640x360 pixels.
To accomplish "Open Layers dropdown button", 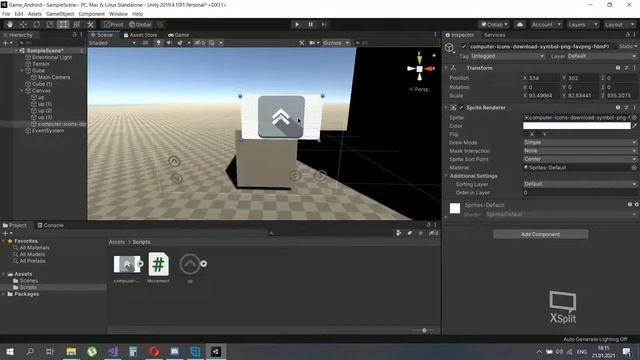I will [x=582, y=24].
